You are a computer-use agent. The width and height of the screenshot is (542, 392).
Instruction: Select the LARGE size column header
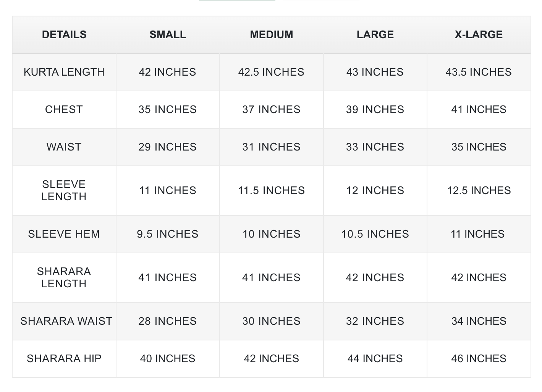(375, 35)
